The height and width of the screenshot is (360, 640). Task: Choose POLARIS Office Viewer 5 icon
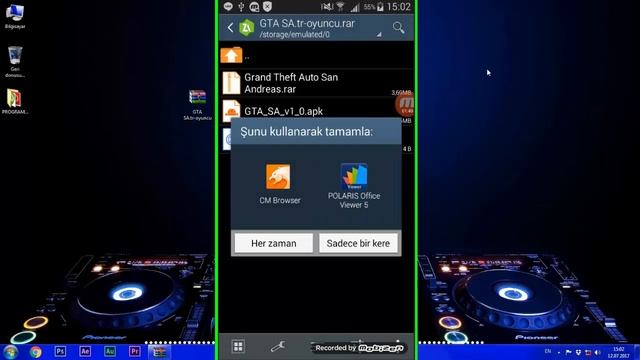pos(354,176)
